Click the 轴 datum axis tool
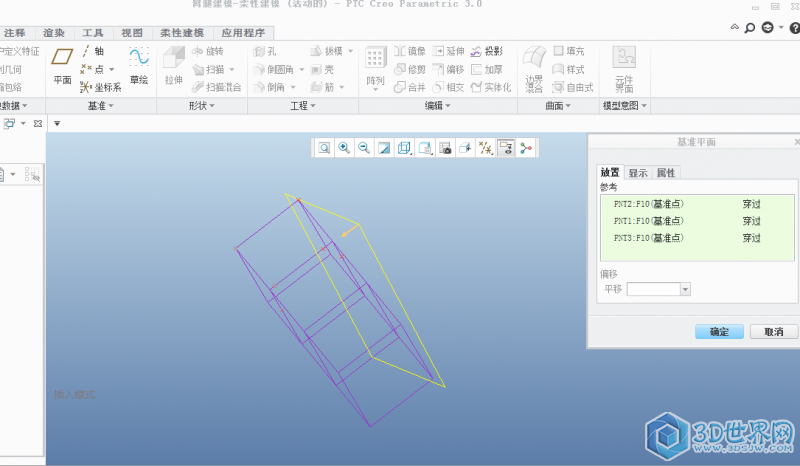The height and width of the screenshot is (466, 800). pyautogui.click(x=92, y=51)
